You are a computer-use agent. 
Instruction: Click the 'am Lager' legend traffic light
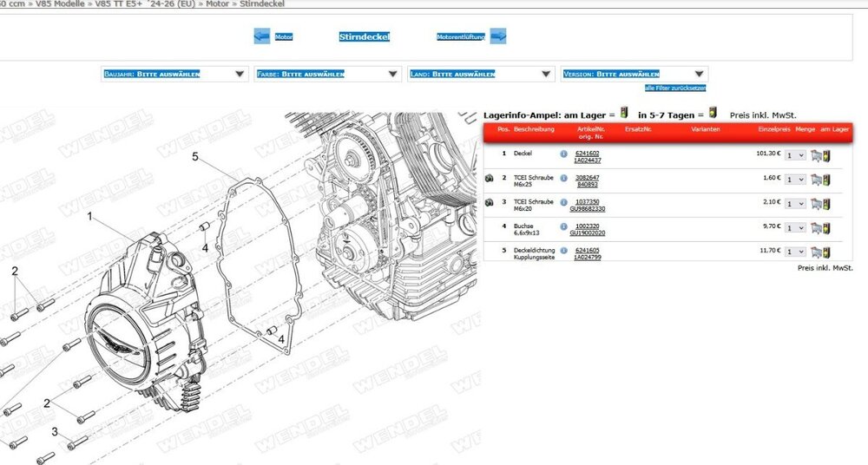click(x=624, y=113)
